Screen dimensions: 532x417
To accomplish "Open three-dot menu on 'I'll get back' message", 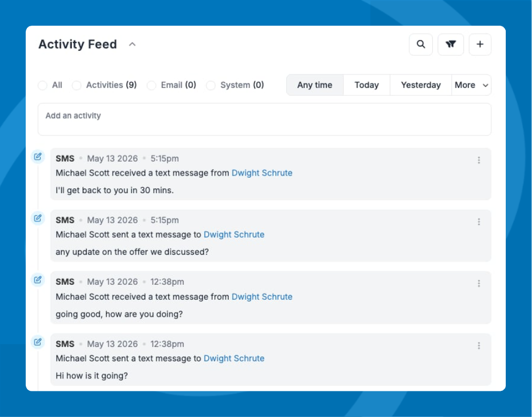I will click(x=478, y=160).
